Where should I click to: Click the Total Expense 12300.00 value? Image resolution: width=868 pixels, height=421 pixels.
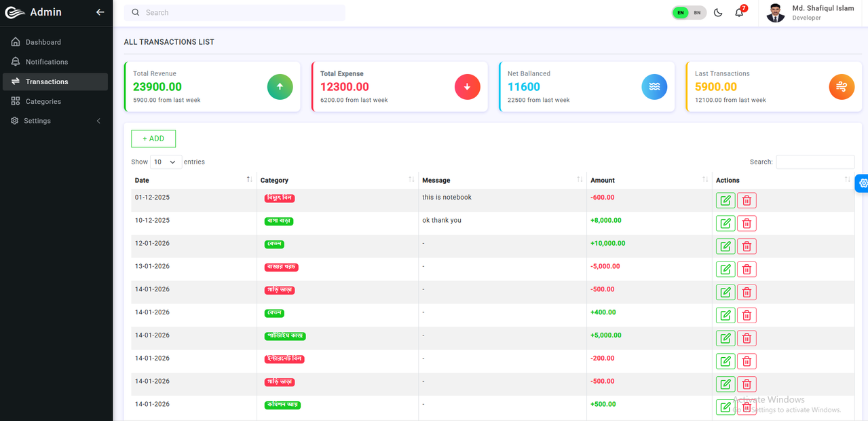[345, 87]
